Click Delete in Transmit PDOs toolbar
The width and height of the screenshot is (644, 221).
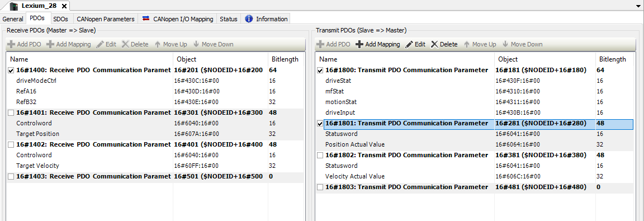(444, 44)
